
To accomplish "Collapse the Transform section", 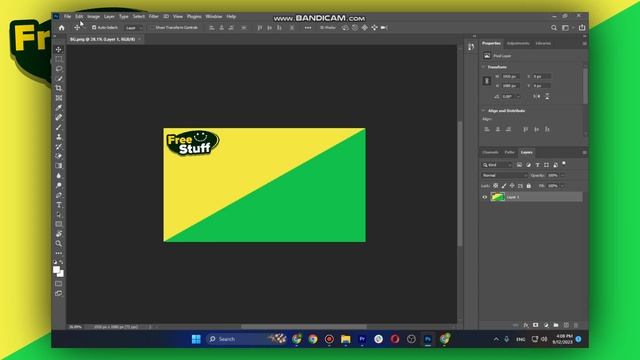I will tap(484, 67).
